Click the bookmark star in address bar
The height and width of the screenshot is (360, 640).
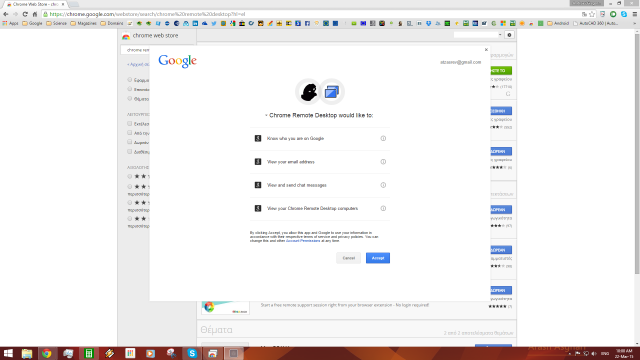pyautogui.click(x=592, y=14)
